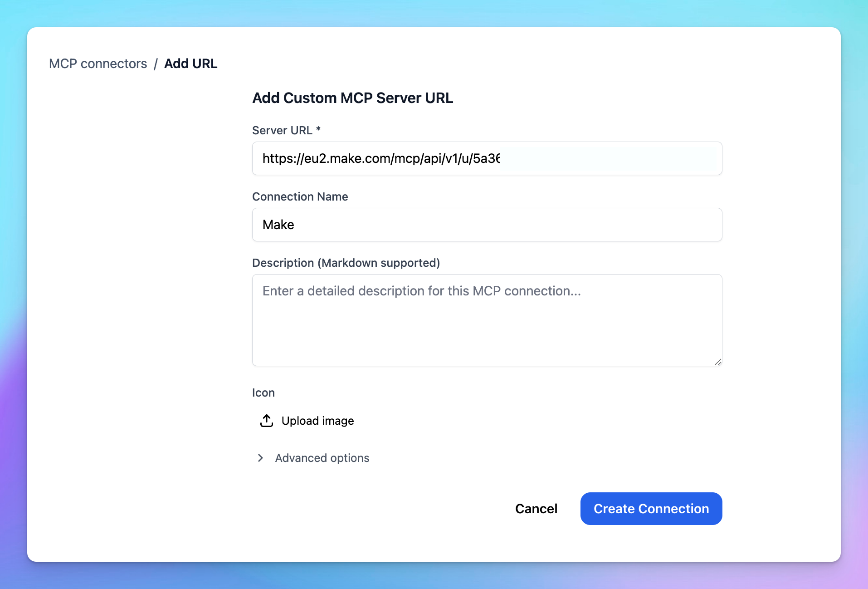The height and width of the screenshot is (589, 868).
Task: Click the breadcrumb slash separator
Action: [156, 64]
